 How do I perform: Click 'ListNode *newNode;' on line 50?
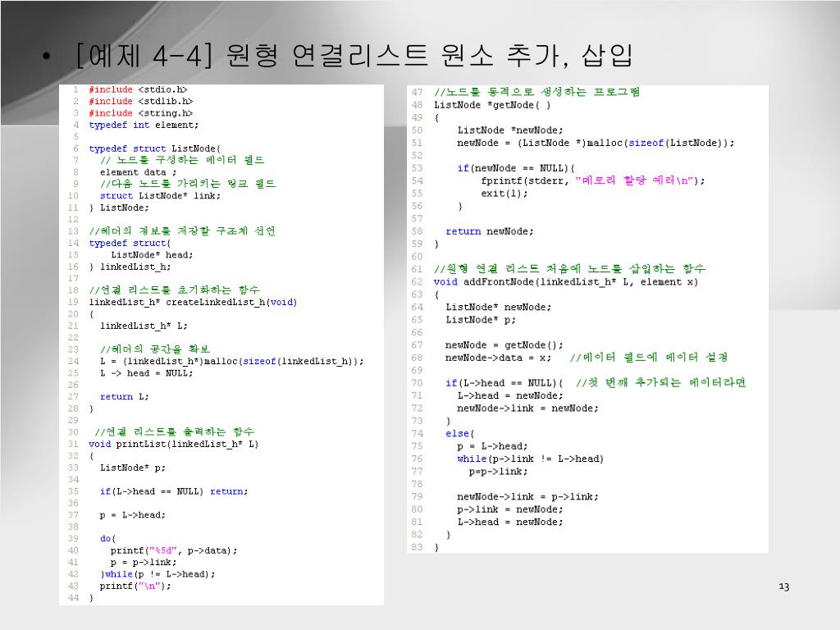(x=510, y=130)
